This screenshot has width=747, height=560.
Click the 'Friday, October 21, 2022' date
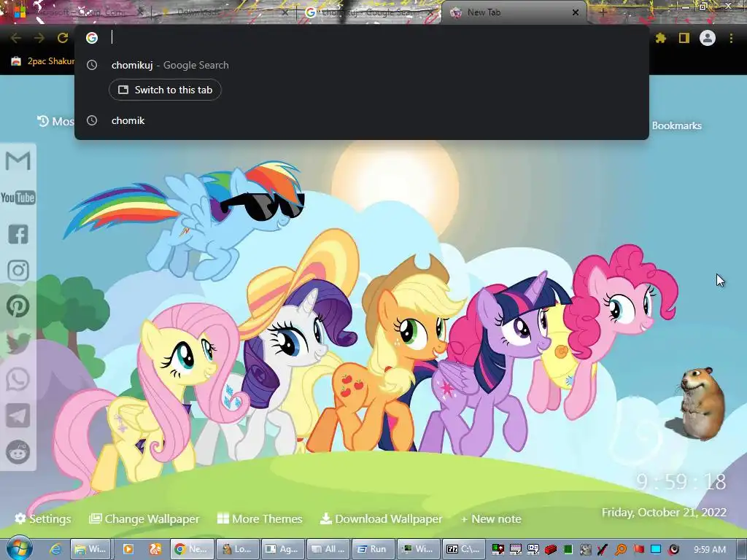664,513
